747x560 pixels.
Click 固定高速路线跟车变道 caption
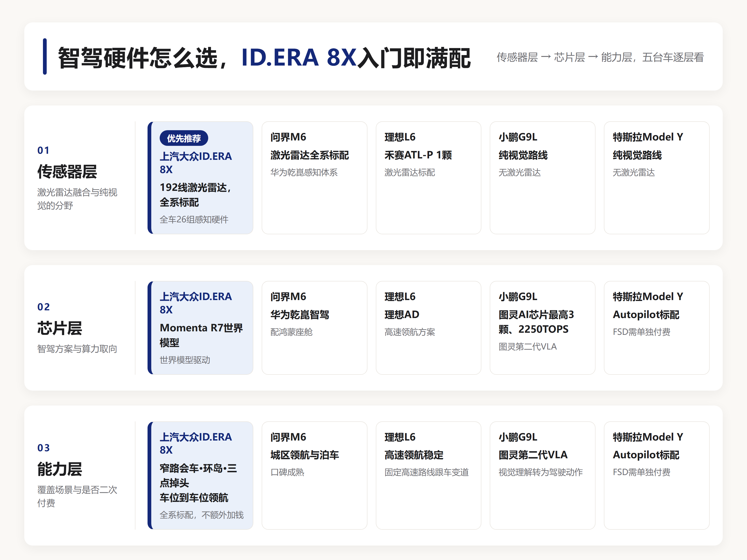pyautogui.click(x=426, y=472)
